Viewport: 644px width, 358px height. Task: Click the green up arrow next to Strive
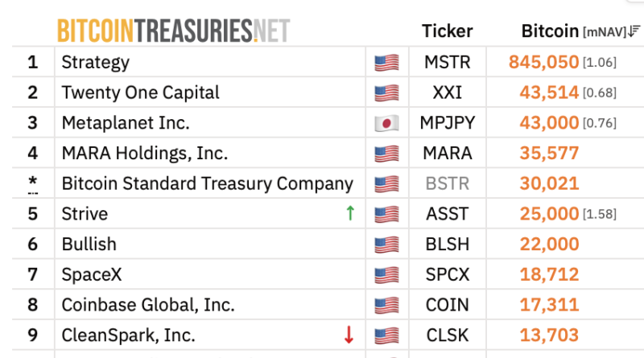pyautogui.click(x=350, y=213)
